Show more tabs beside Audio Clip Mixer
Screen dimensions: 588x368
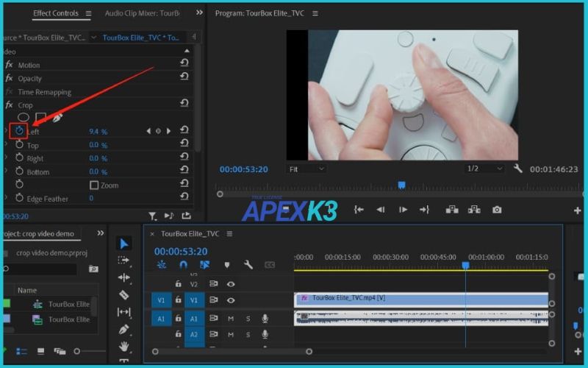pos(199,13)
